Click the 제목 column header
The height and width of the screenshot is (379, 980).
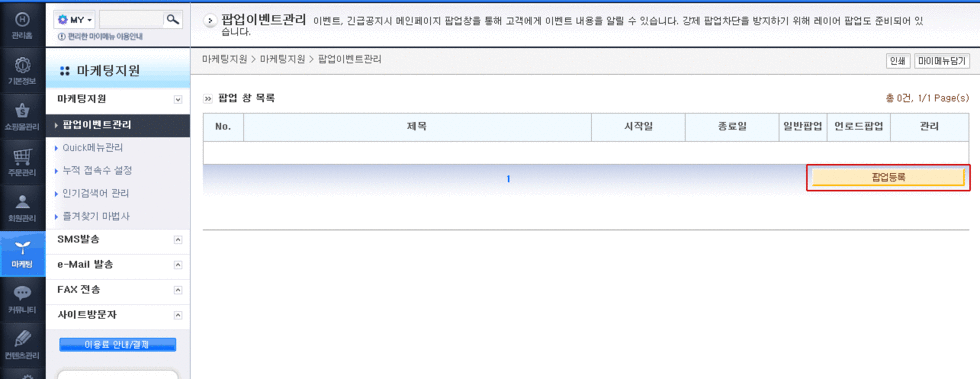pos(418,127)
